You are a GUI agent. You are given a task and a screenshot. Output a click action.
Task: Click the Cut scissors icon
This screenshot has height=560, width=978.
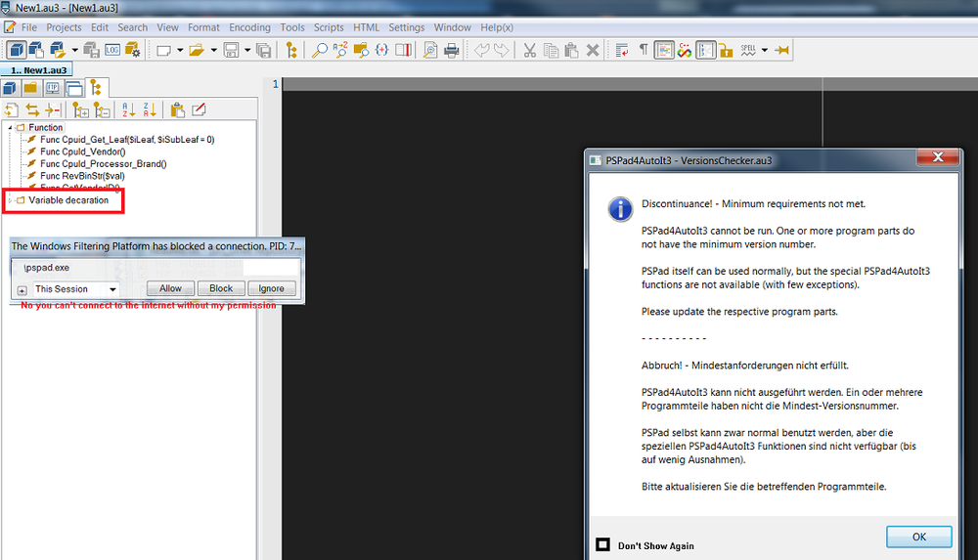(529, 51)
